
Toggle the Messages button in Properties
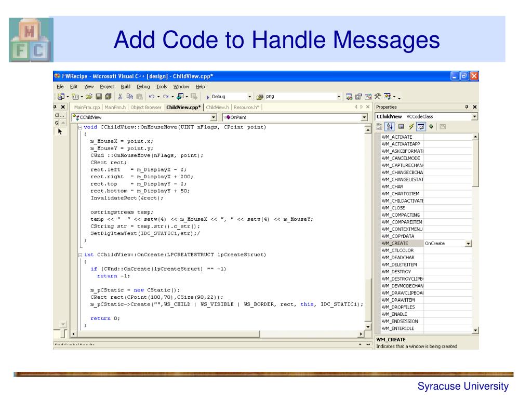click(421, 126)
